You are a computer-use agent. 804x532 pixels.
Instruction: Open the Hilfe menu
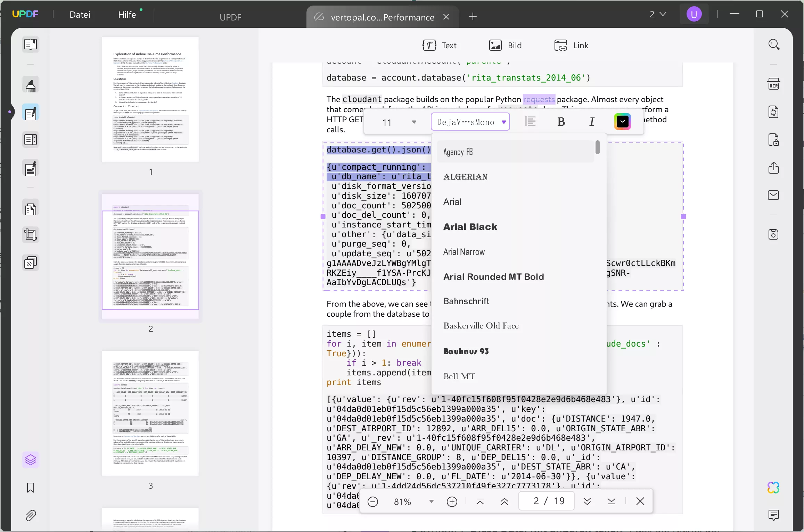(127, 15)
